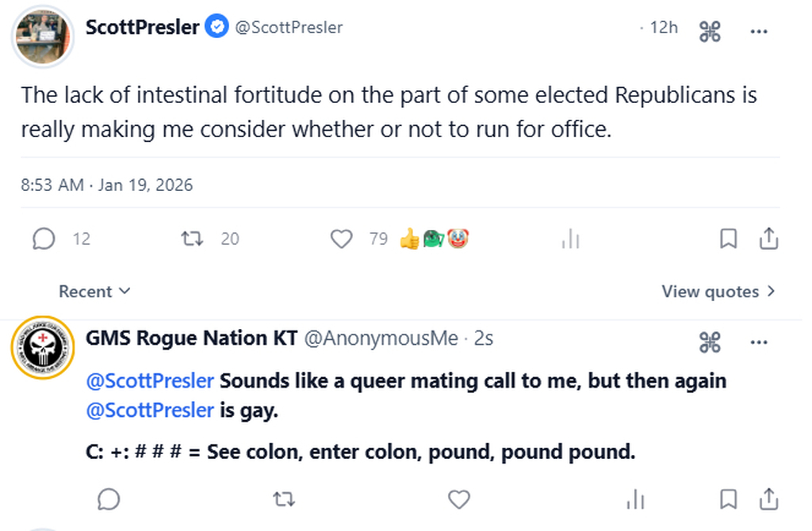
Task: Repost ScottPresler's main post
Action: click(x=191, y=239)
